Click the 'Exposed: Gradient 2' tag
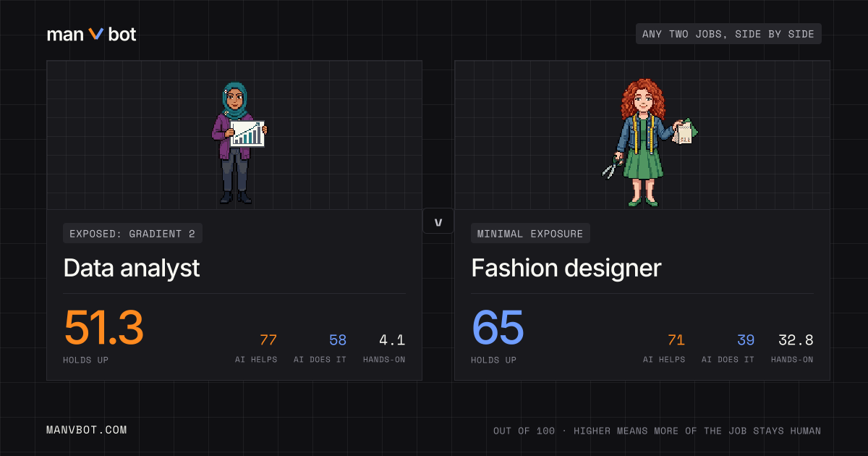This screenshot has height=456, width=868. 132,233
